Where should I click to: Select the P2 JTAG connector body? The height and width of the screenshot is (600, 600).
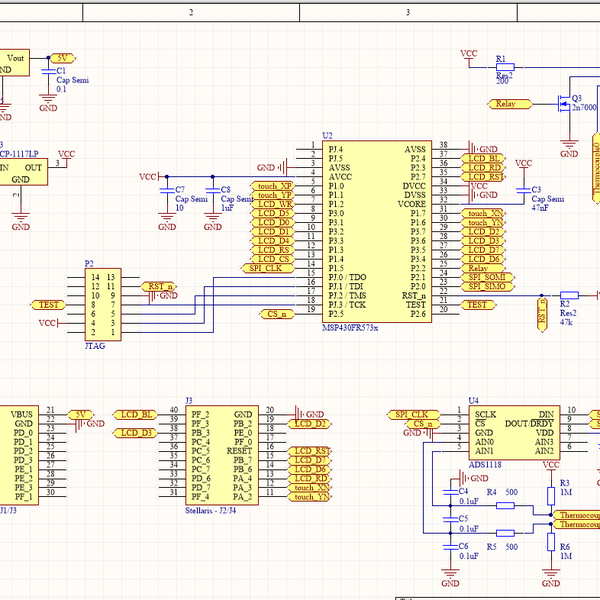coord(103,305)
